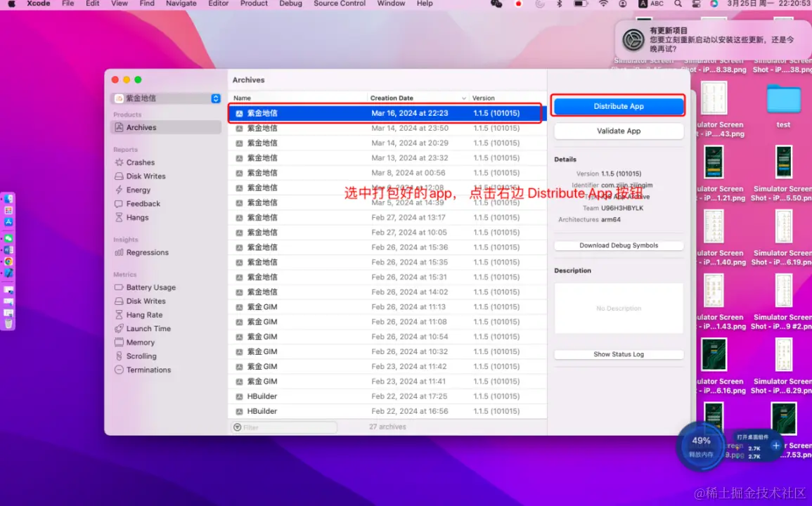Viewport: 812px width, 506px height.
Task: Open the 紫金地信 product dropdown in sidebar
Action: coord(167,98)
